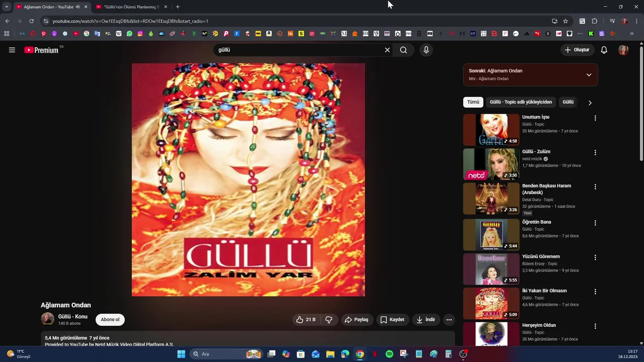Select the Güllü filter chip
Viewport: 644px width, 362px height.
point(568,102)
